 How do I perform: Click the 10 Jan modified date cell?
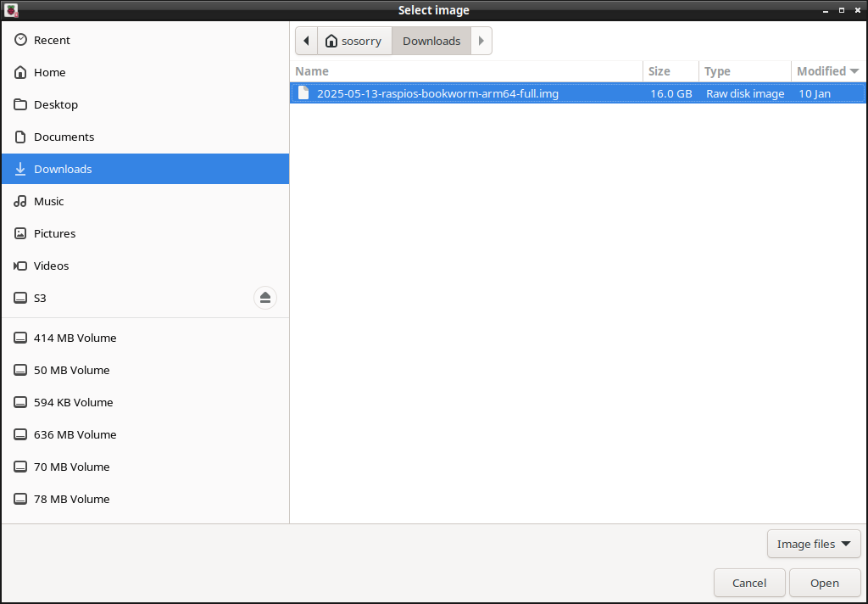(x=815, y=93)
